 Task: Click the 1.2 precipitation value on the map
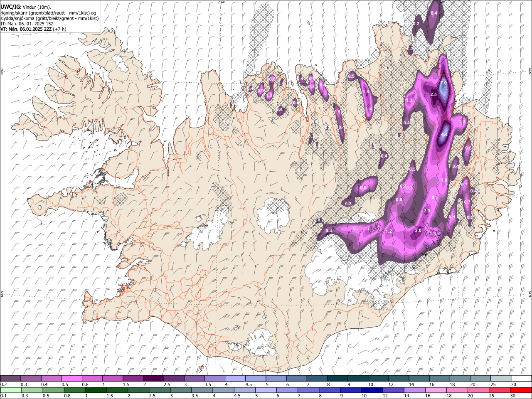tap(389, 231)
